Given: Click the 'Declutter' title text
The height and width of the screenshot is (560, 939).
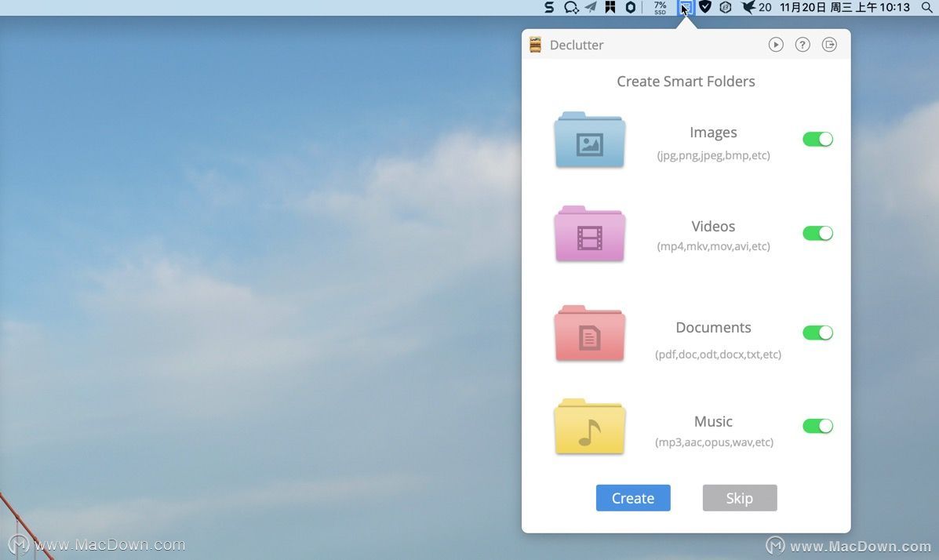Looking at the screenshot, I should [577, 45].
